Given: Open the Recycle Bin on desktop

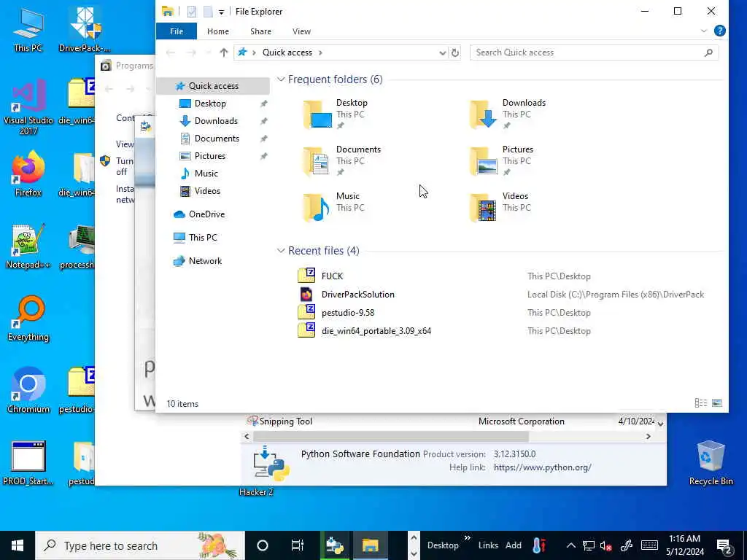Looking at the screenshot, I should click(711, 463).
